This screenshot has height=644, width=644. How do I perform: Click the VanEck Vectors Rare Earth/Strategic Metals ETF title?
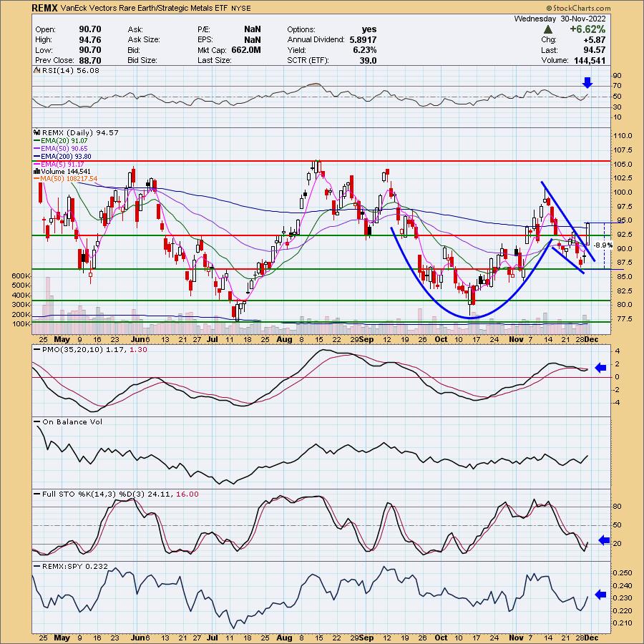pyautogui.click(x=144, y=8)
